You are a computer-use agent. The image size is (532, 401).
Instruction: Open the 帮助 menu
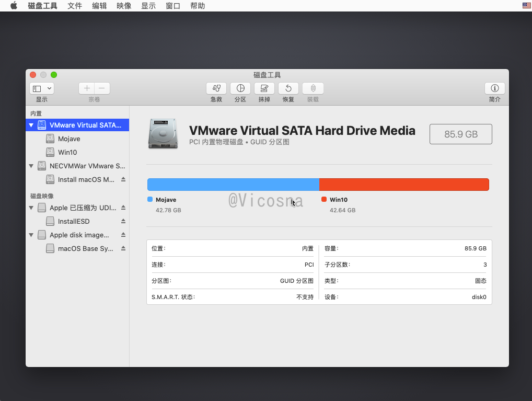pos(198,6)
